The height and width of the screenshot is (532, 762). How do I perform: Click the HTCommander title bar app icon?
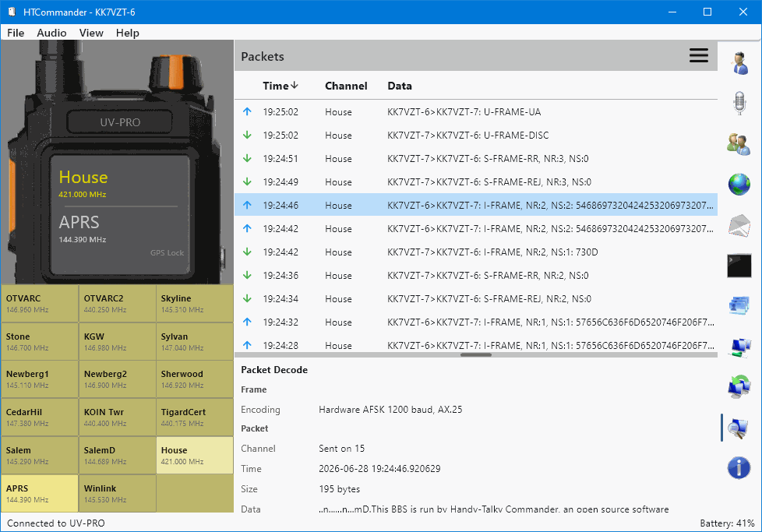pyautogui.click(x=12, y=12)
